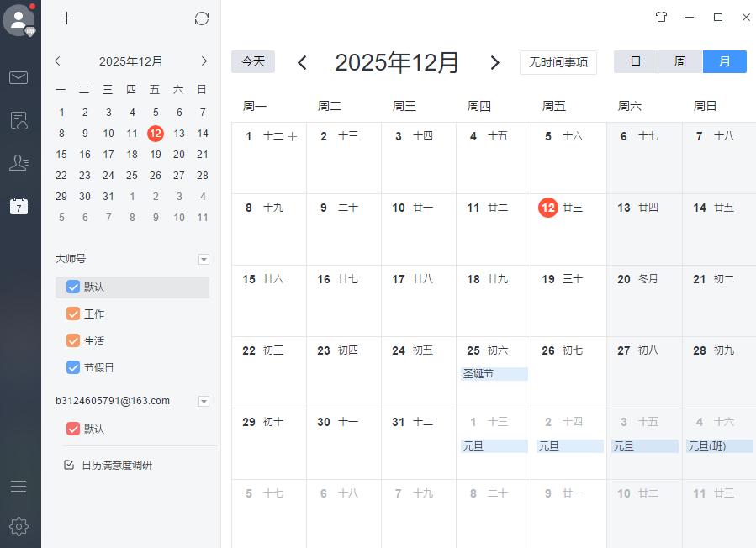Select the 圣诞节 event on December 25
Viewport: 756px width, 548px height.
[x=494, y=373]
